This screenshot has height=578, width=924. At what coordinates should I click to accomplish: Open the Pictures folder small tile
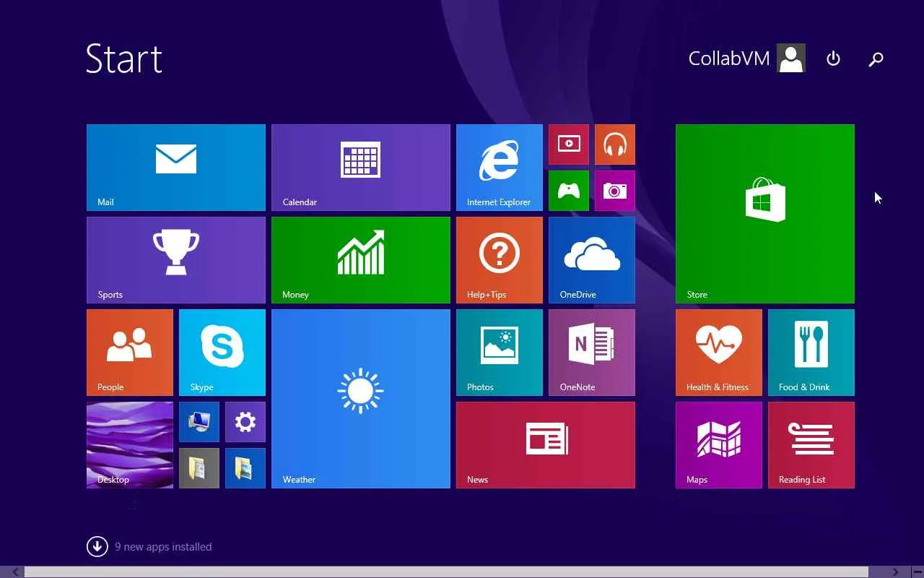tap(245, 468)
